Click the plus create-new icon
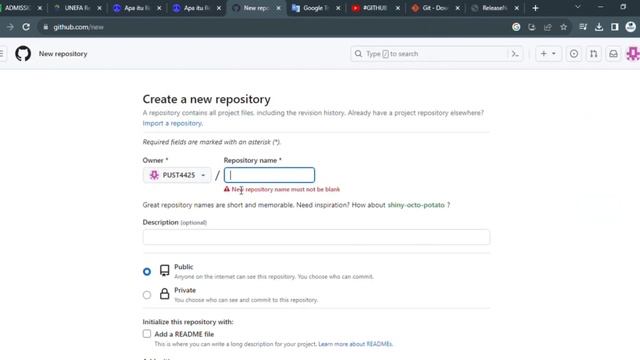 (x=543, y=53)
